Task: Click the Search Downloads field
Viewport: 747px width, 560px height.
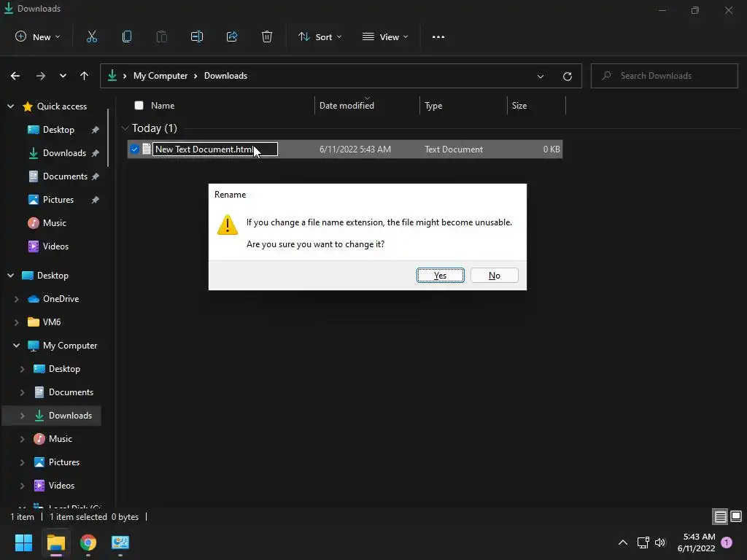Action: 664,76
